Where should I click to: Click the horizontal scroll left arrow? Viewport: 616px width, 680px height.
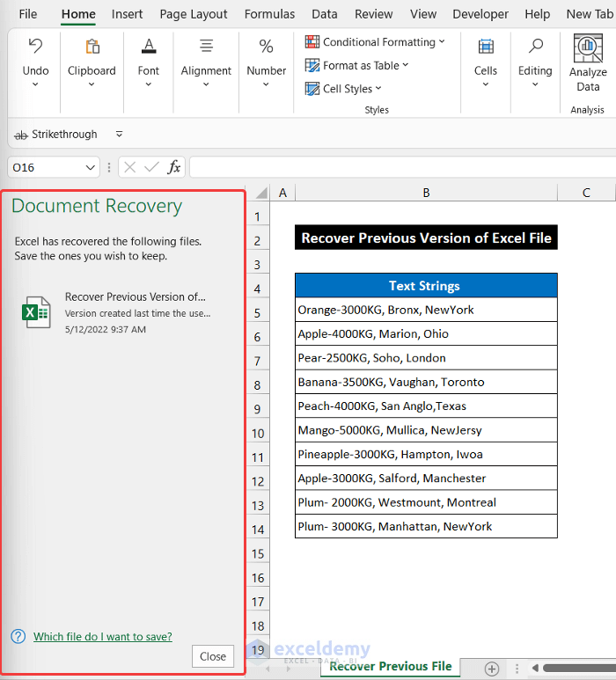(x=535, y=669)
